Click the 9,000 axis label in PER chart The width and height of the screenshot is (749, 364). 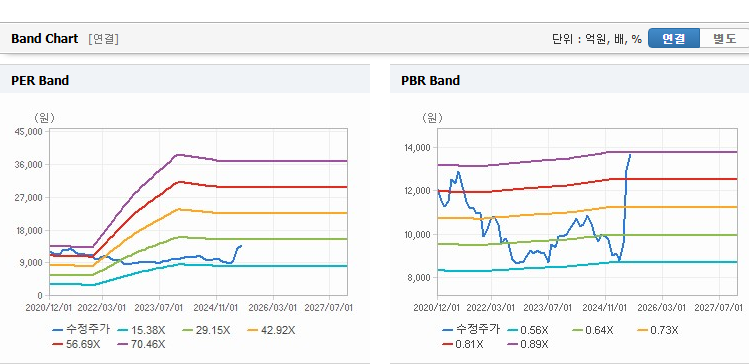pyautogui.click(x=31, y=263)
